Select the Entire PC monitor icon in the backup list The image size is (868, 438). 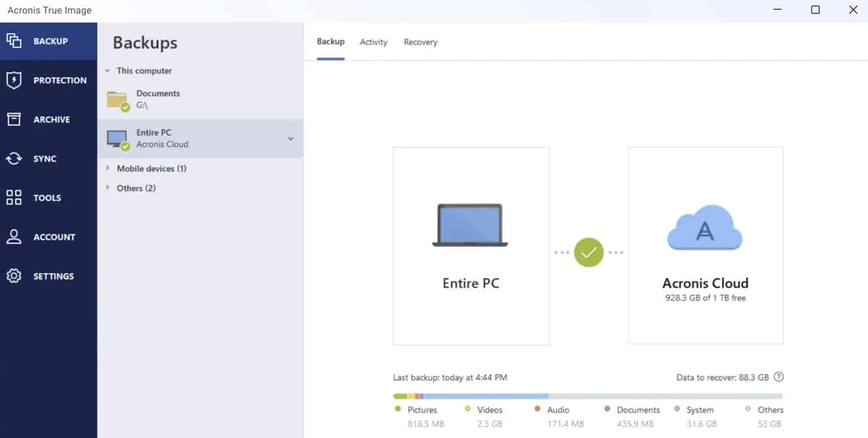(x=118, y=140)
